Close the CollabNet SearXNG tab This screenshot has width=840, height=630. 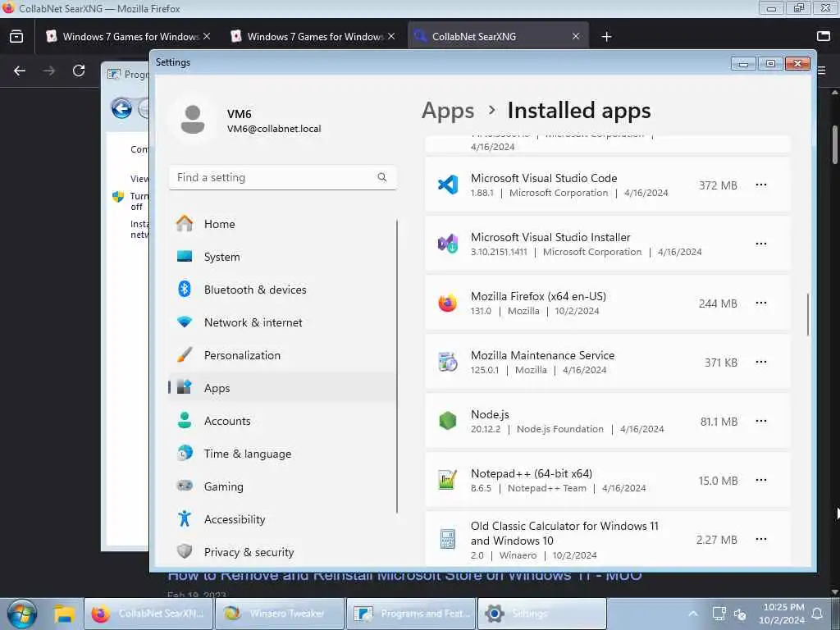coord(576,36)
